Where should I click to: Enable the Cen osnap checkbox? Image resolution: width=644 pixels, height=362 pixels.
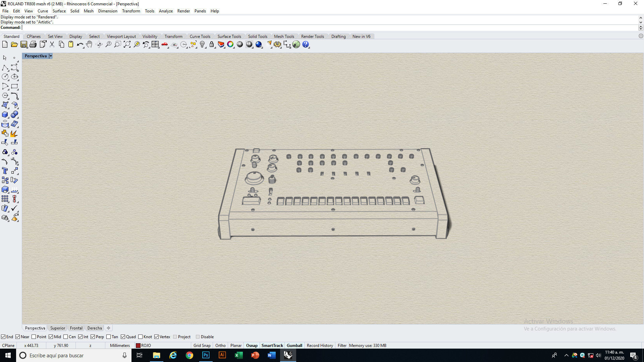[65, 337]
